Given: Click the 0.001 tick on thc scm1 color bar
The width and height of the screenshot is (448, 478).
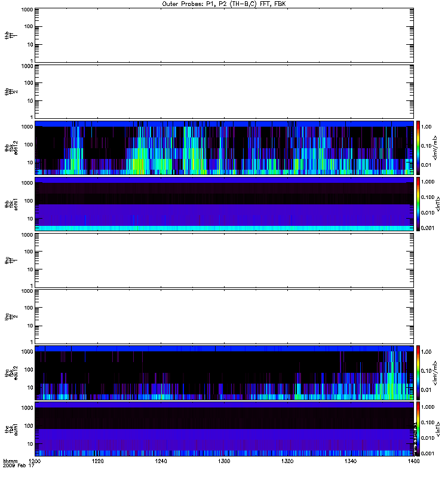Looking at the screenshot, I should (x=428, y=454).
